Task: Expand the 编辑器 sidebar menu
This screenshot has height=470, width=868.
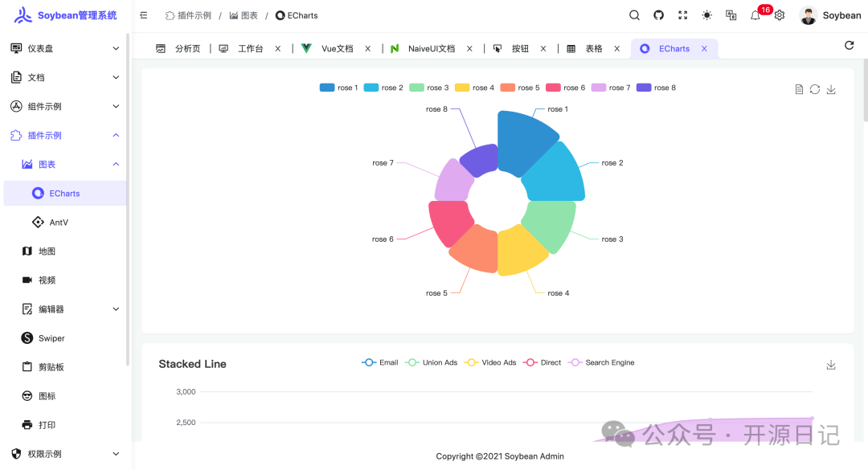Action: click(x=65, y=309)
